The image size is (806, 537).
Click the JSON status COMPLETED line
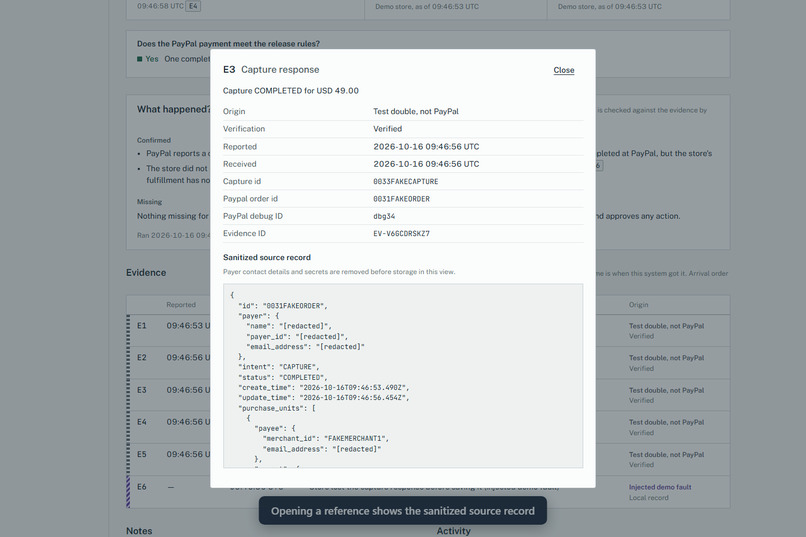(282, 377)
